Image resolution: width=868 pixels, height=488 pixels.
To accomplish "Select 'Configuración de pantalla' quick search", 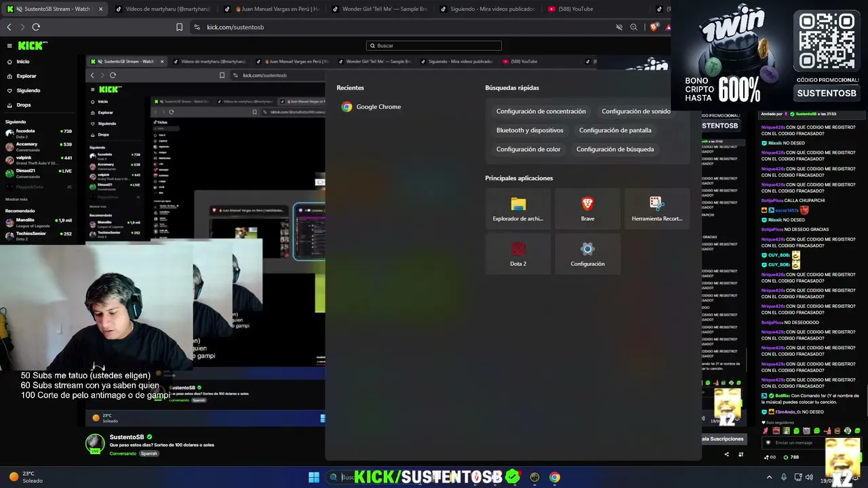I will [615, 130].
